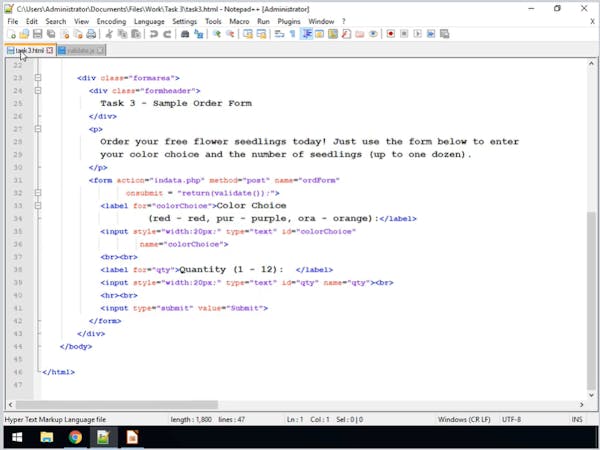Toggle INS insert mode in status bar
This screenshot has width=600, height=450.
[577, 420]
